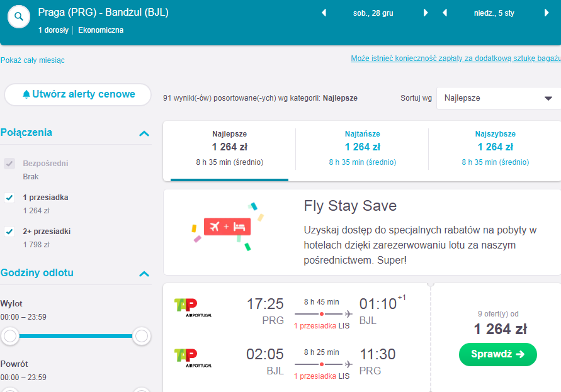Toggle the Bezpośredni checkbox
The width and height of the screenshot is (561, 392).
9,164
